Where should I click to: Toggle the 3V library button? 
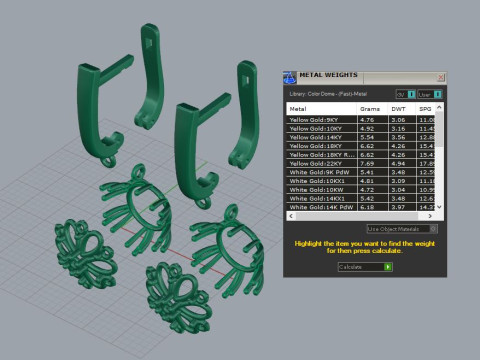pos(406,94)
